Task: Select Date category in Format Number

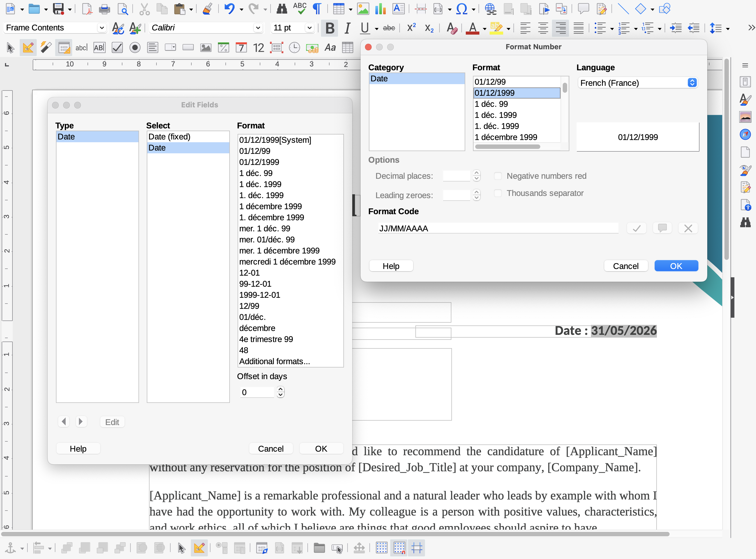Action: 417,79
